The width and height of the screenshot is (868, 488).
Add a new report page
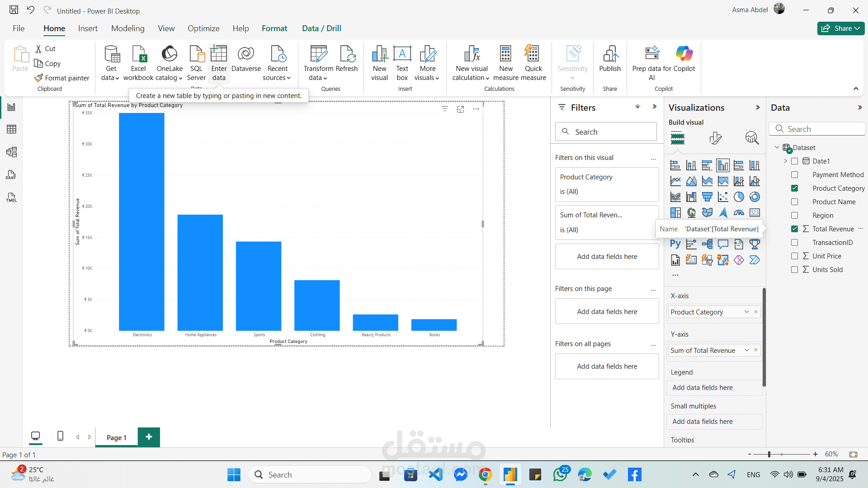click(x=149, y=437)
